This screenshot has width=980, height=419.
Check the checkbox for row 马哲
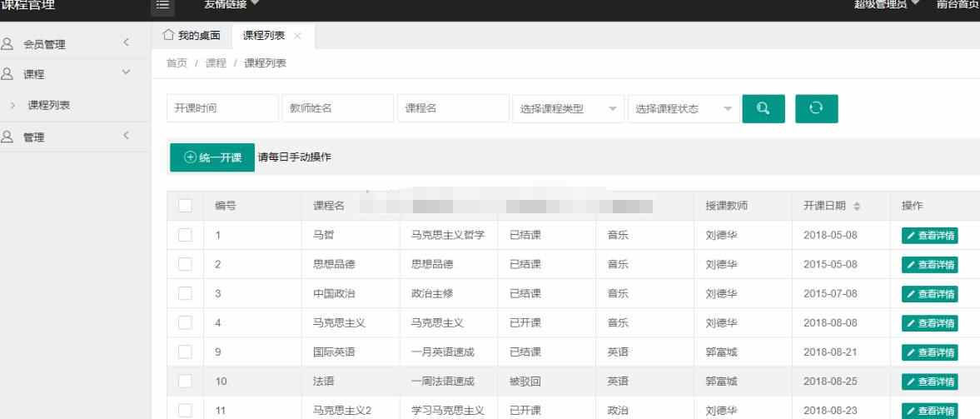pyautogui.click(x=185, y=235)
